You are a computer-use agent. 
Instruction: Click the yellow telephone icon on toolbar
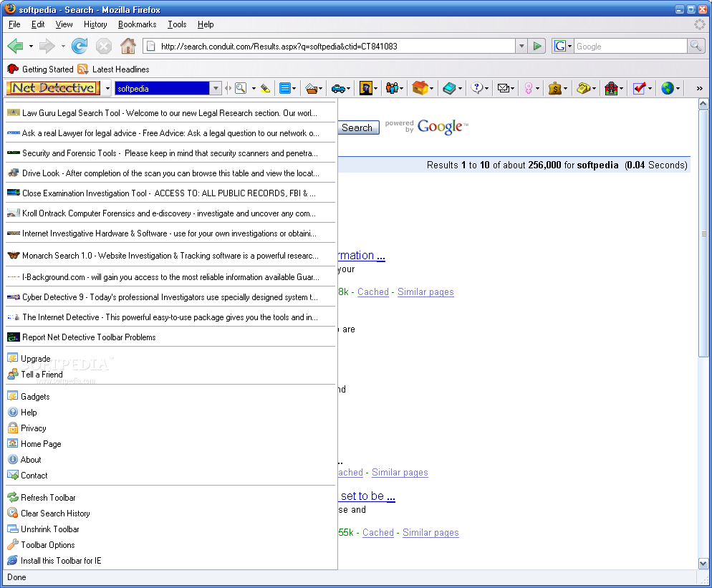point(584,89)
